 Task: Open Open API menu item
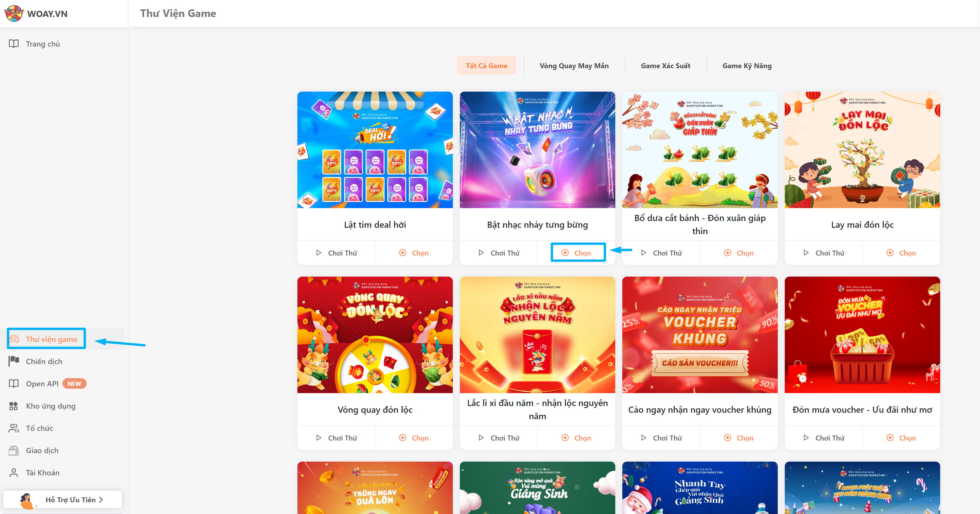pyautogui.click(x=47, y=383)
